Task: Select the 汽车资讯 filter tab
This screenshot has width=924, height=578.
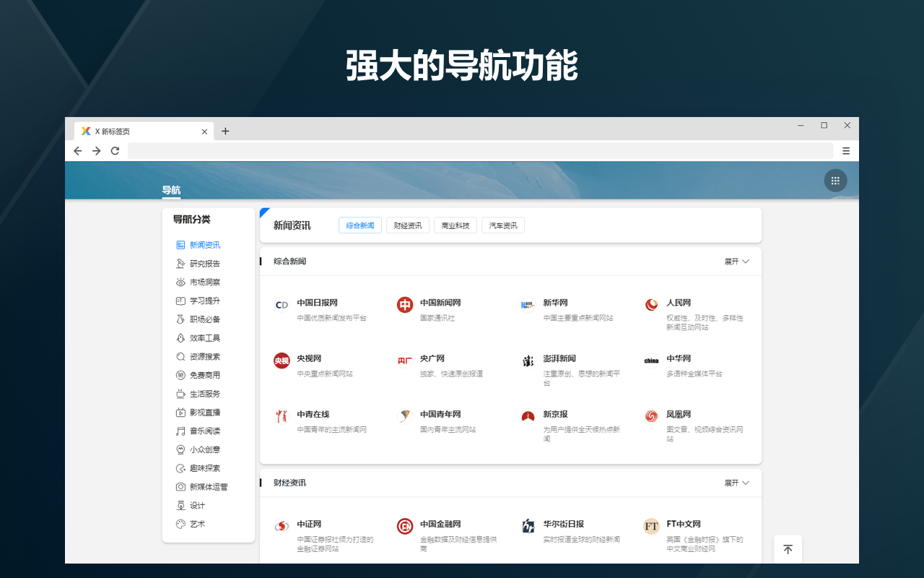Action: pyautogui.click(x=502, y=225)
